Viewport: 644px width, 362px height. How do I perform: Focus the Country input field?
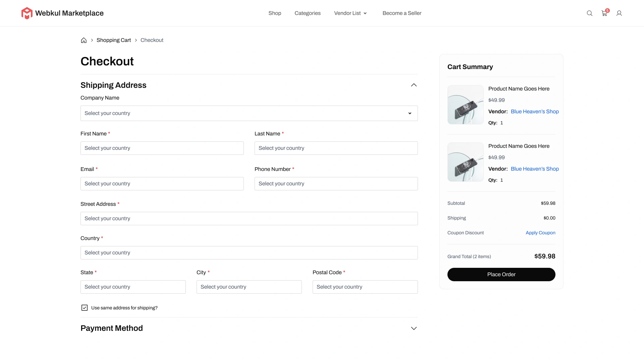(x=249, y=253)
